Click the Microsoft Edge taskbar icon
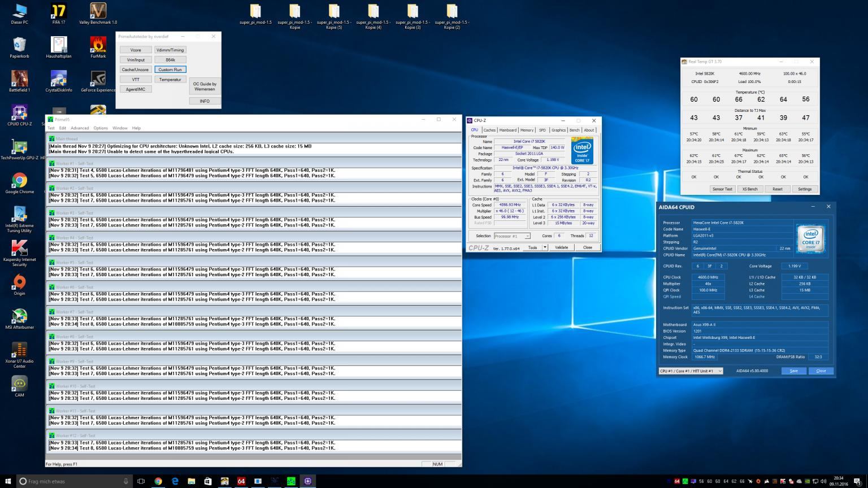The width and height of the screenshot is (868, 488). point(175,481)
